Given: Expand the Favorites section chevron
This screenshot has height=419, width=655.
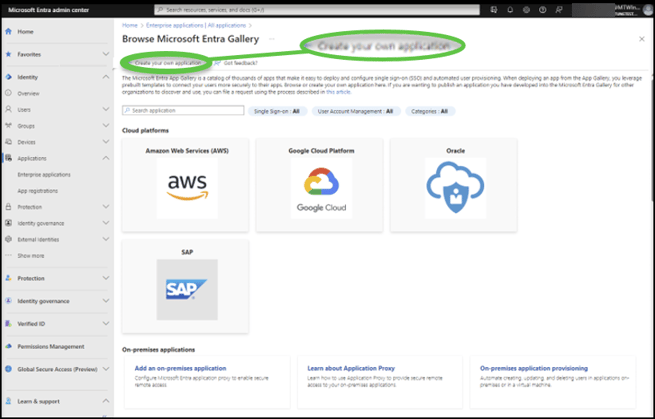Looking at the screenshot, I should (x=106, y=54).
